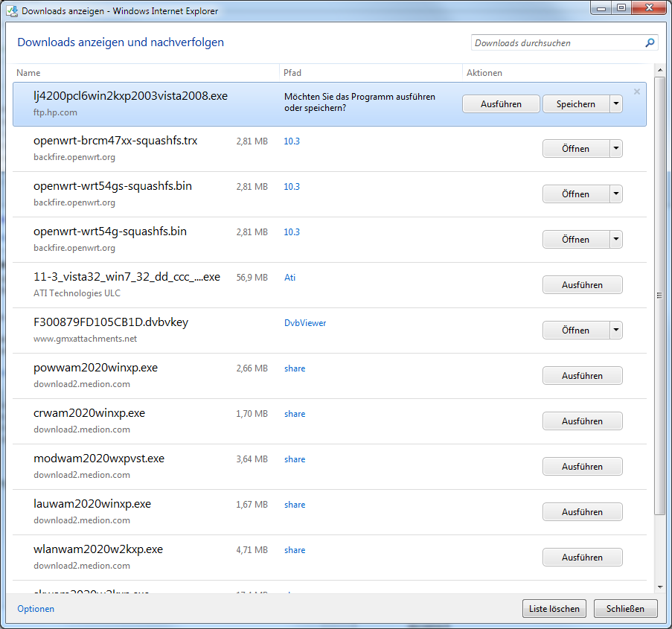The height and width of the screenshot is (629, 672).
Task: Open share folder link for wlanwam2020w2kxp.exe
Action: coord(295,550)
